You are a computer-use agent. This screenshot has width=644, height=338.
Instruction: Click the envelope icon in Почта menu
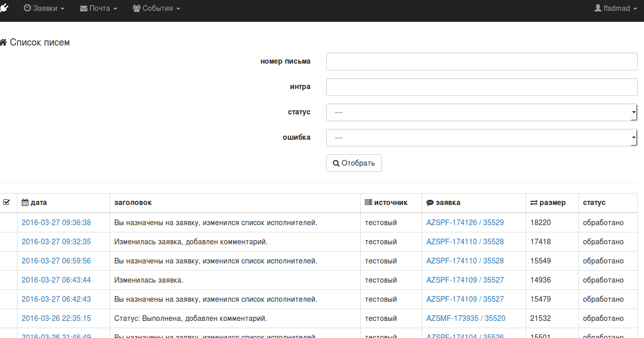(84, 9)
